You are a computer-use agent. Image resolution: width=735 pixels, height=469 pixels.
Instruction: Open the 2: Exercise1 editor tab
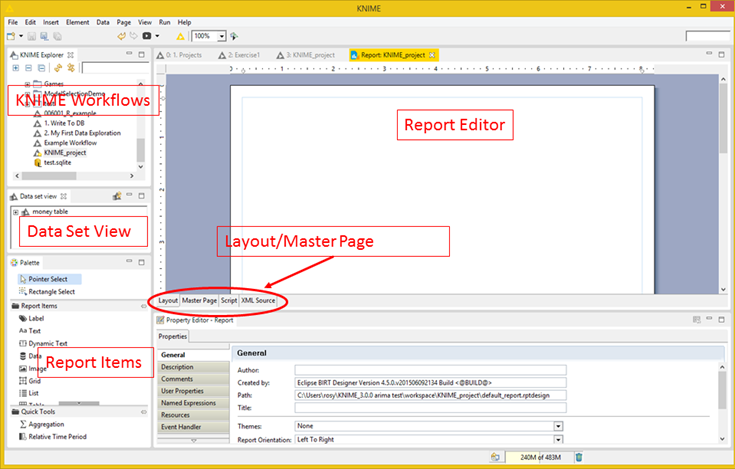click(x=239, y=55)
